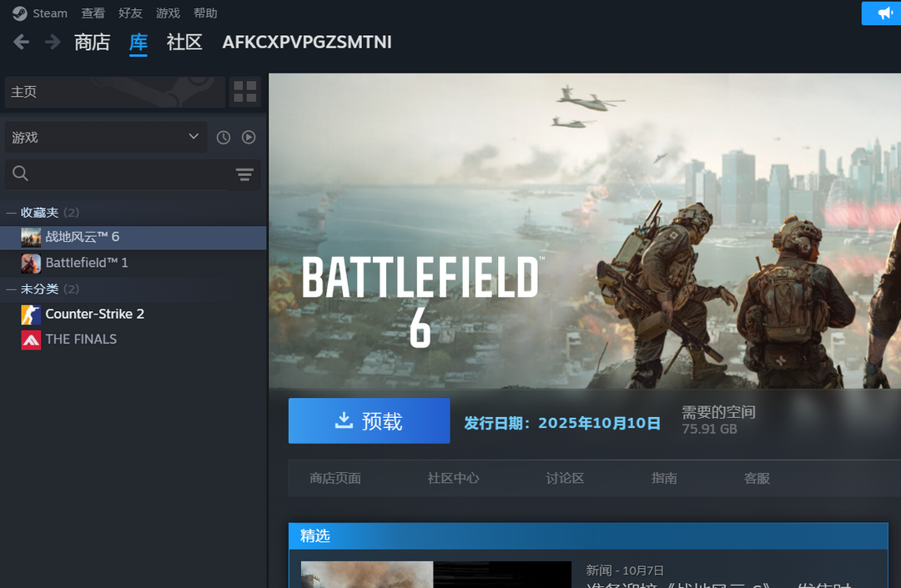This screenshot has width=901, height=588.
Task: Switch to the 商店 tab
Action: point(92,43)
